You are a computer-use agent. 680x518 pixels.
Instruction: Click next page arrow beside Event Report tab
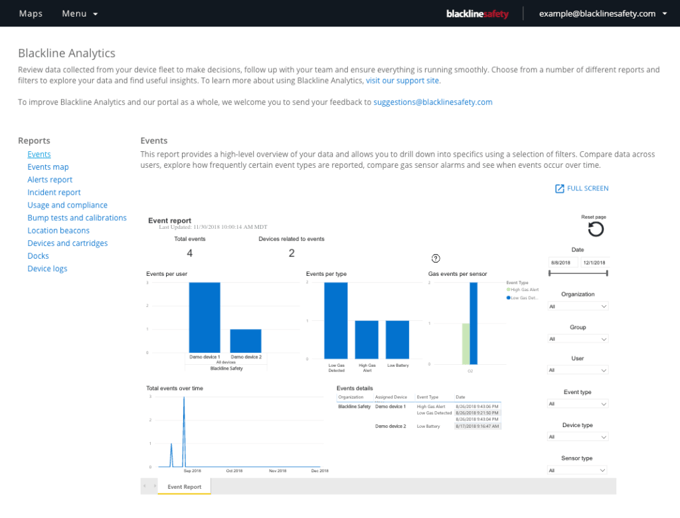pos(154,486)
